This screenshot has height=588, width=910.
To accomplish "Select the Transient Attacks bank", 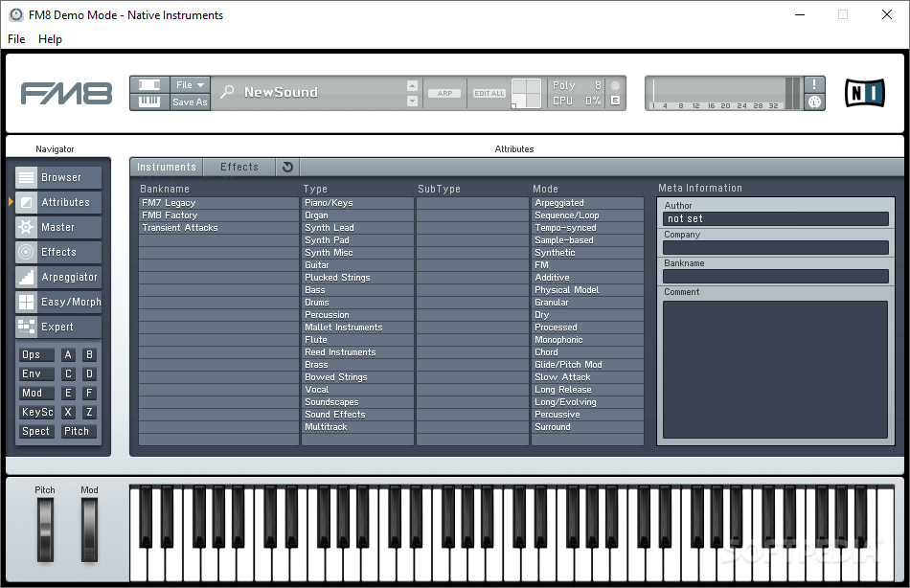I will tap(218, 228).
